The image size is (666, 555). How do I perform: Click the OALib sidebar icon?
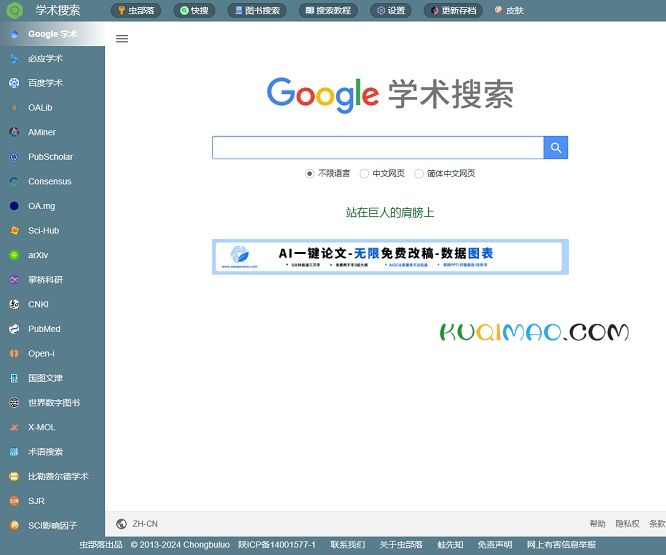[x=14, y=108]
